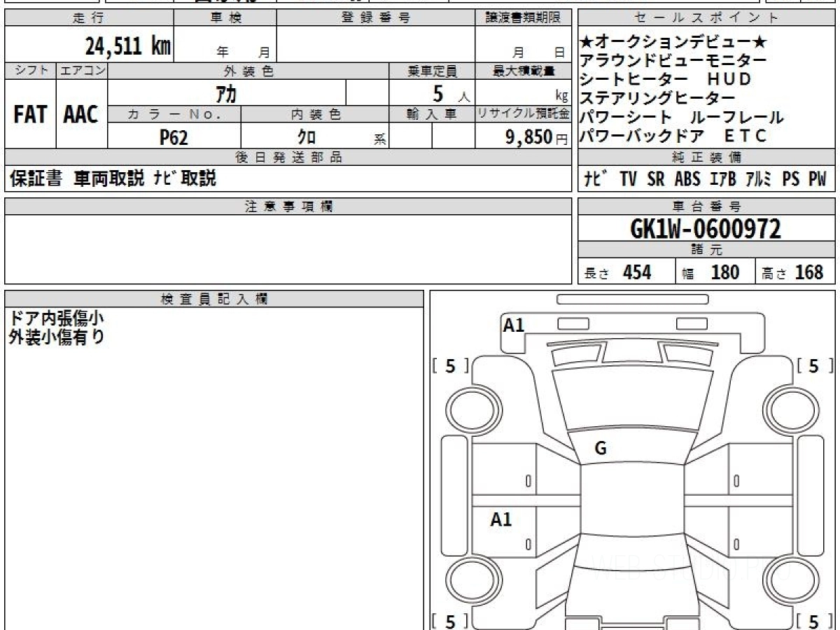Screen dimensions: 840x630
Task: Click the アルミ equipment entry
Action: click(759, 179)
